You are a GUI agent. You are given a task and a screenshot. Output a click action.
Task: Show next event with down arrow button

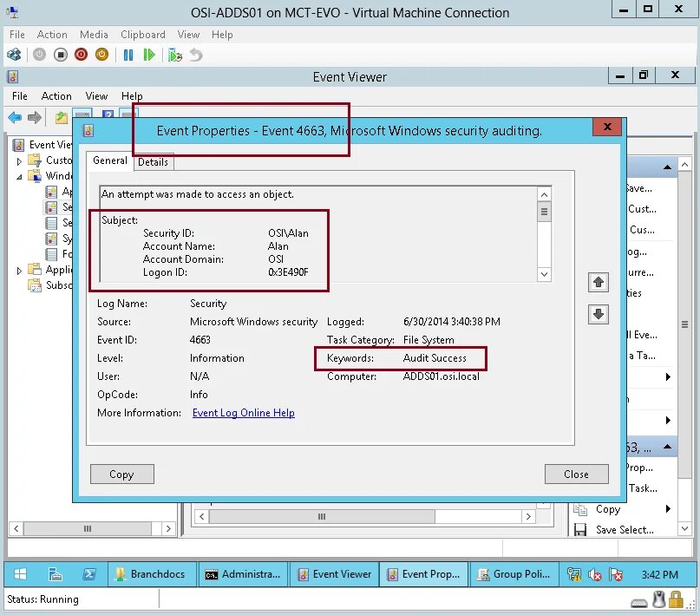click(x=599, y=314)
